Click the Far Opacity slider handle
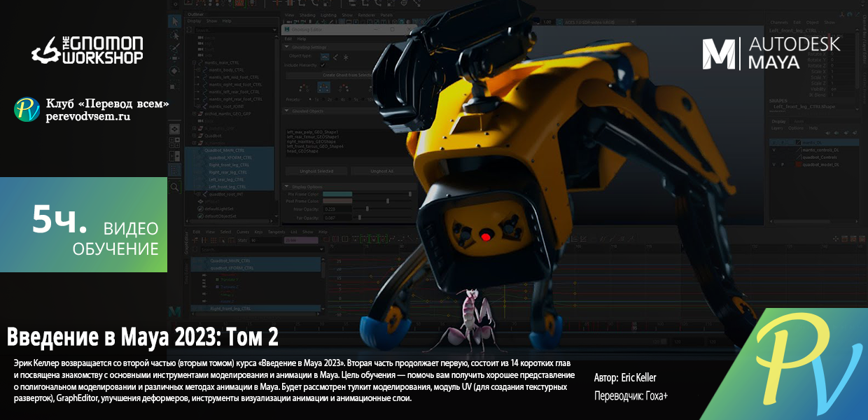Screen dimensions: 868x420 point(359,218)
